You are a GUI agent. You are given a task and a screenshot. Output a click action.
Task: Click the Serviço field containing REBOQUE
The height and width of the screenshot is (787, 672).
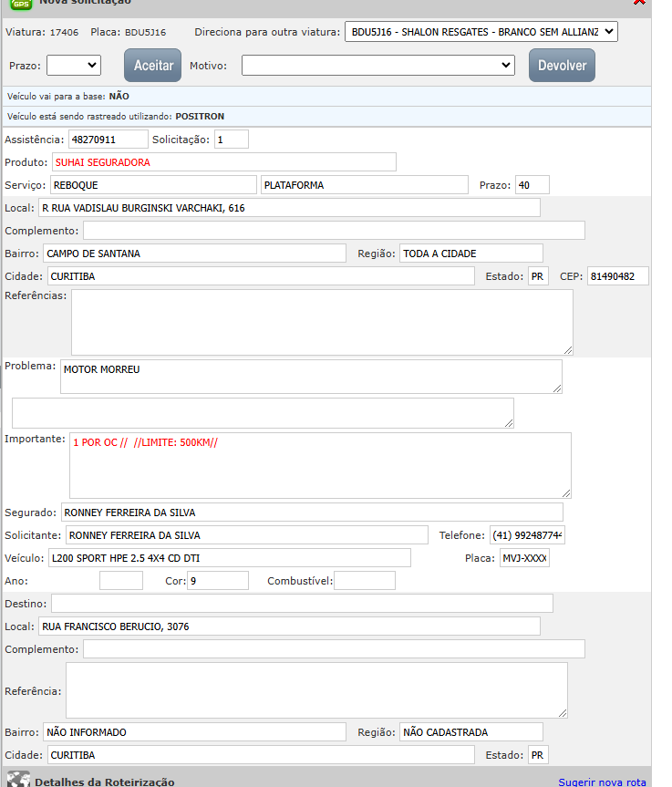click(x=152, y=185)
